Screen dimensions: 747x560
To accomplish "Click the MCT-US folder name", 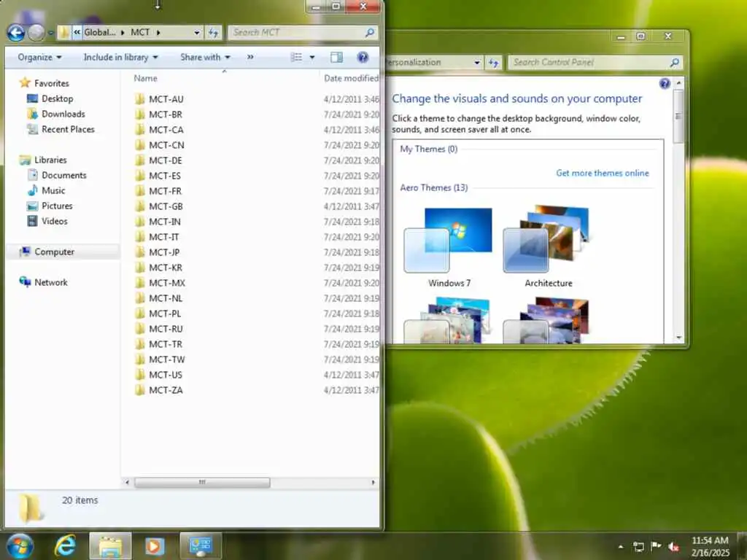I will (x=166, y=375).
